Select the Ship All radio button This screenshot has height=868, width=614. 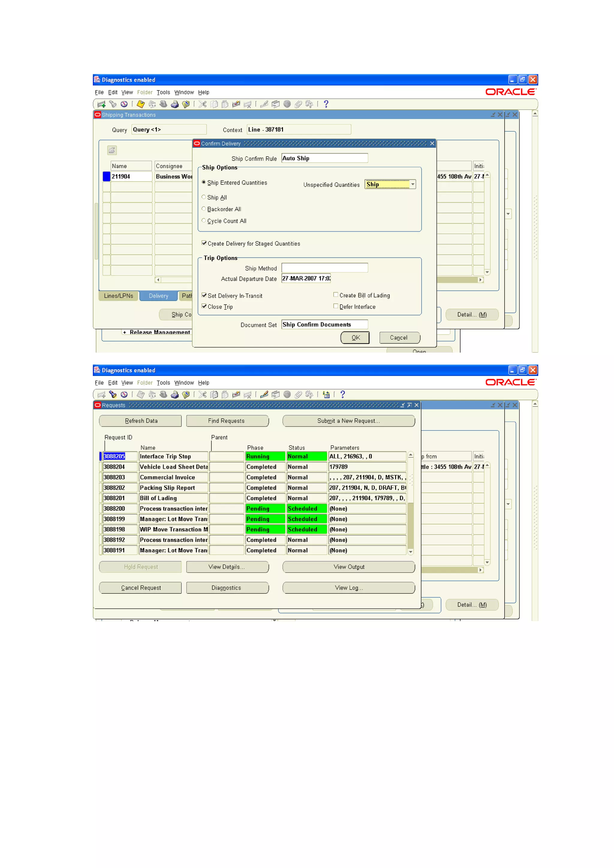tap(204, 197)
